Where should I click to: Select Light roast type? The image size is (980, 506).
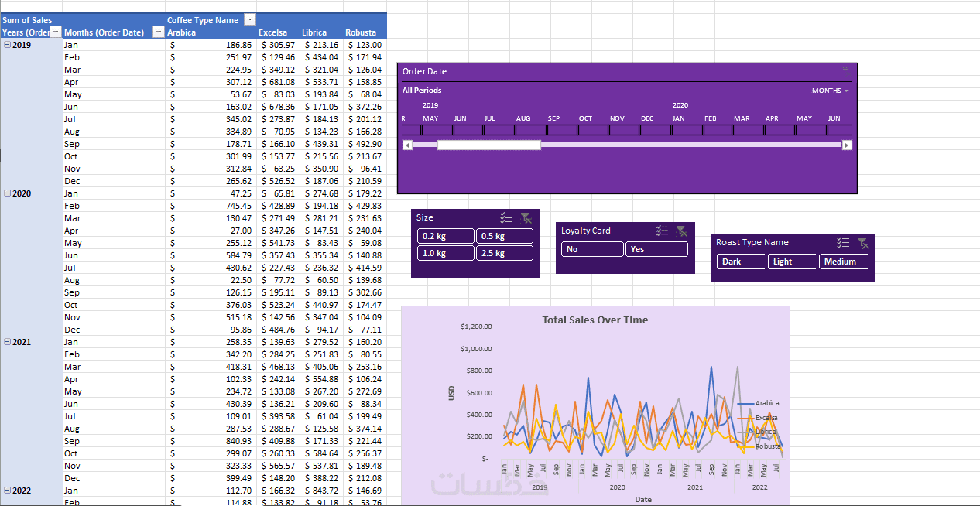click(x=793, y=262)
